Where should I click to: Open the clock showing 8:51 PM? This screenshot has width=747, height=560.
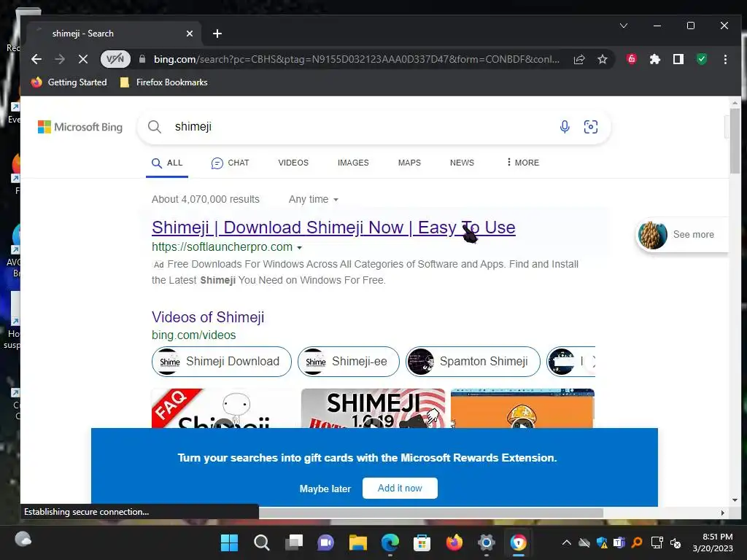(713, 542)
